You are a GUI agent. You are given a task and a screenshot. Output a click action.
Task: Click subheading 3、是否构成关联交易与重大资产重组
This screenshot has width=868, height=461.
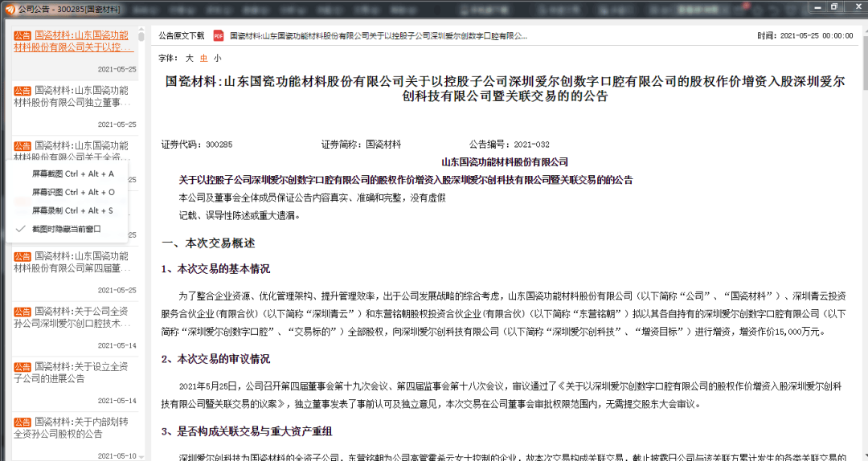(247, 431)
